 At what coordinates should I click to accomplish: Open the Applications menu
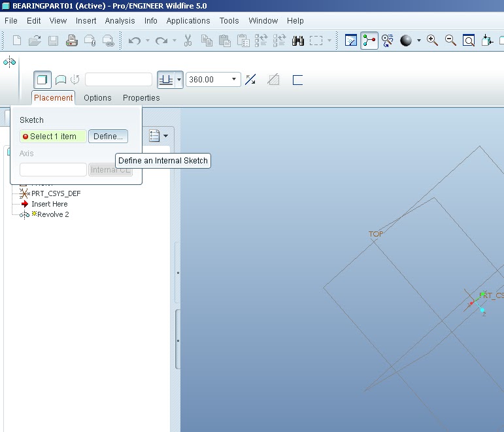pos(188,20)
